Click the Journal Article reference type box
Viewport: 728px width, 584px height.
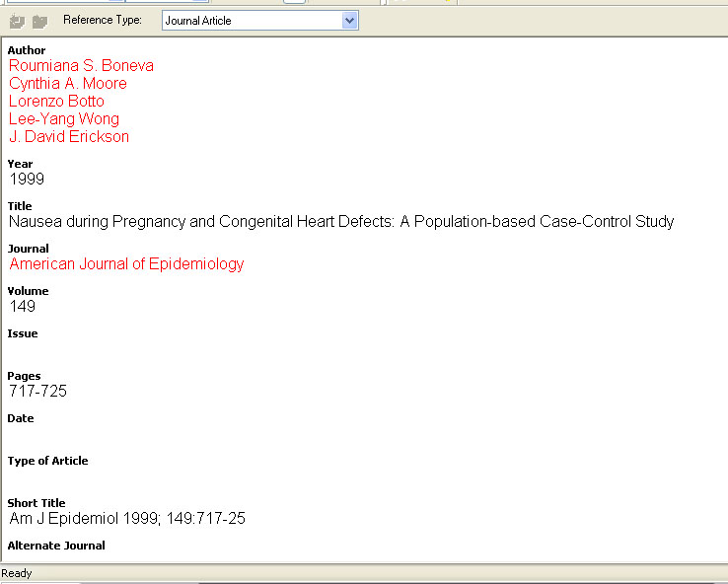pyautogui.click(x=260, y=21)
